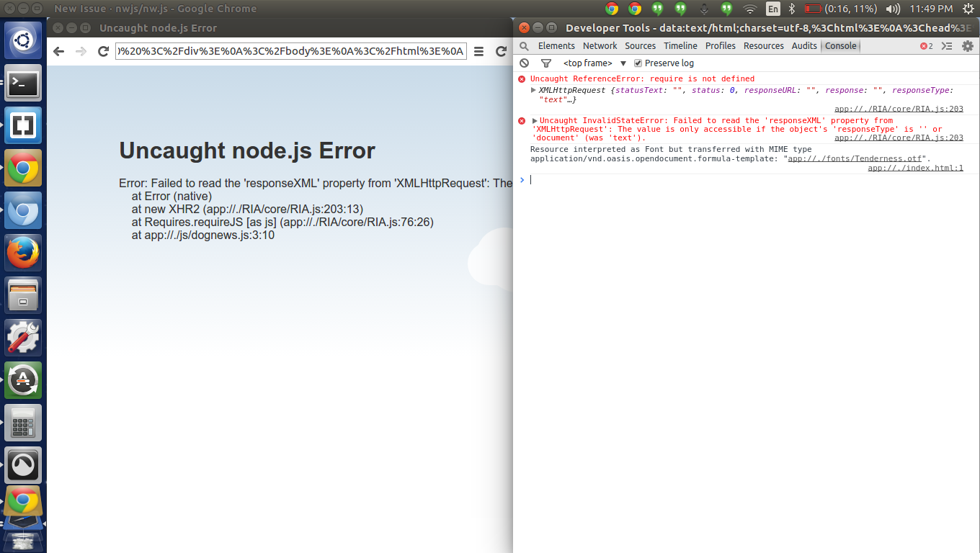
Task: Click stack line 'at new XHR2 (app://./RIA/core/RIA.js:203:13)'
Action: point(247,210)
